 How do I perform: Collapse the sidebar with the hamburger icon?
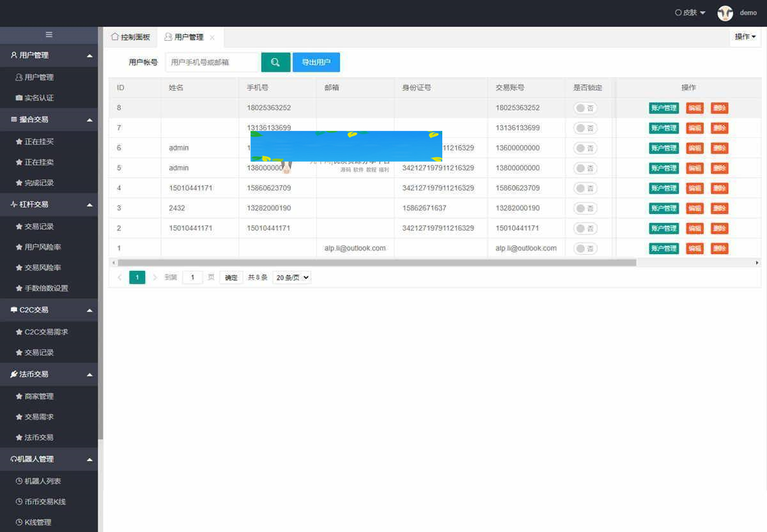point(48,34)
